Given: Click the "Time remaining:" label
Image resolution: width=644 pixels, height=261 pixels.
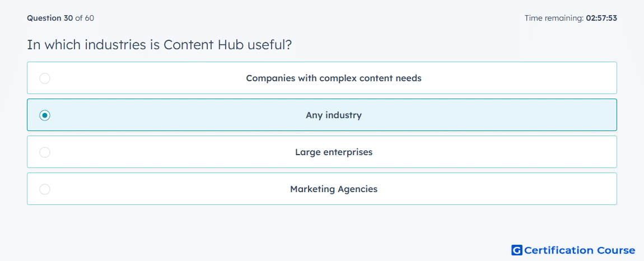Looking at the screenshot, I should (x=554, y=18).
